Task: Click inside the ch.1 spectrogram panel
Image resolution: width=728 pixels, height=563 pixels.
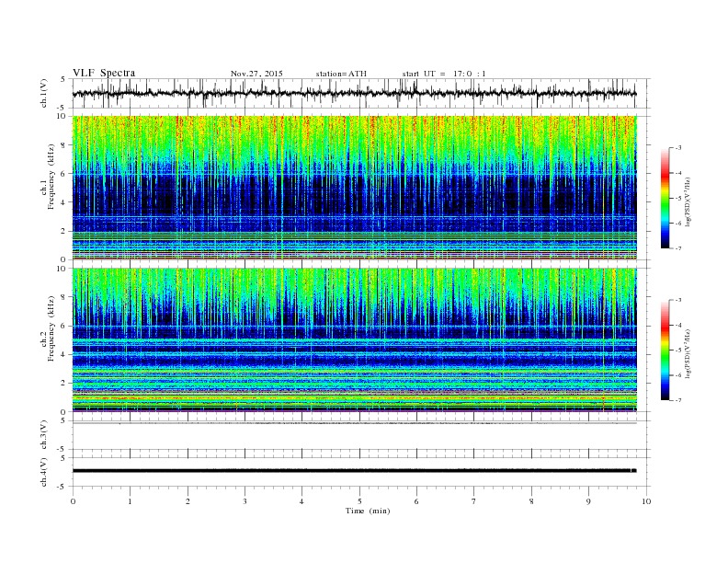Action: (355, 188)
